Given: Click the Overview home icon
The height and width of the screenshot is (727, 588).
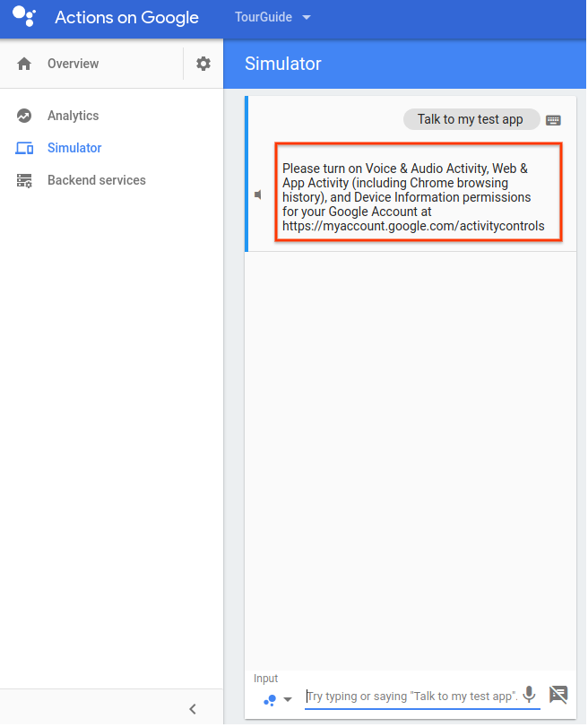Looking at the screenshot, I should (x=24, y=64).
